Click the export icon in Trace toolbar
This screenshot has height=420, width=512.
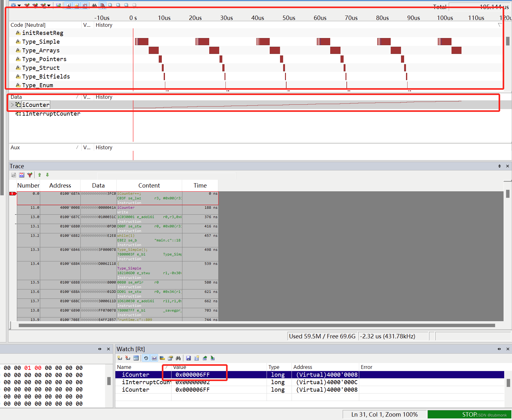(14, 175)
